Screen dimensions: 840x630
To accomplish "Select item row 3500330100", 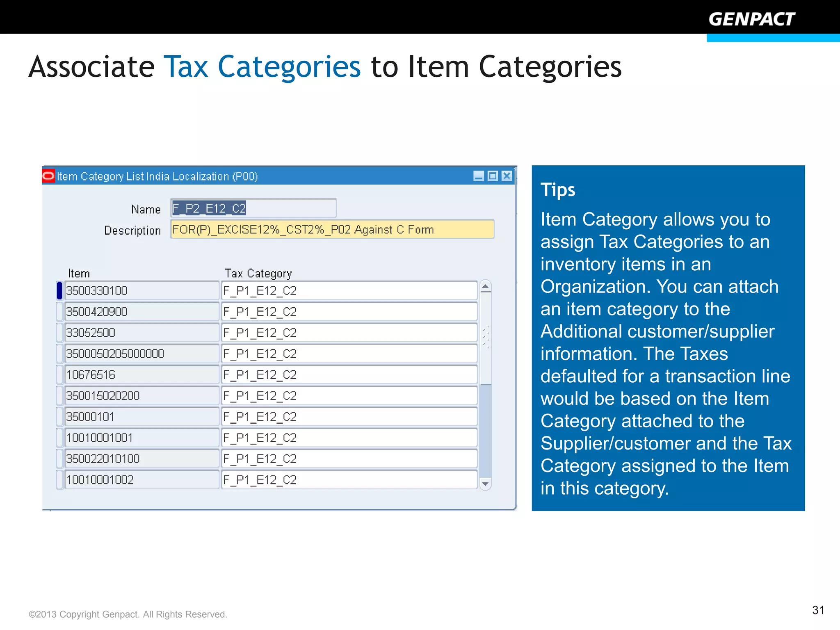I will tap(142, 291).
